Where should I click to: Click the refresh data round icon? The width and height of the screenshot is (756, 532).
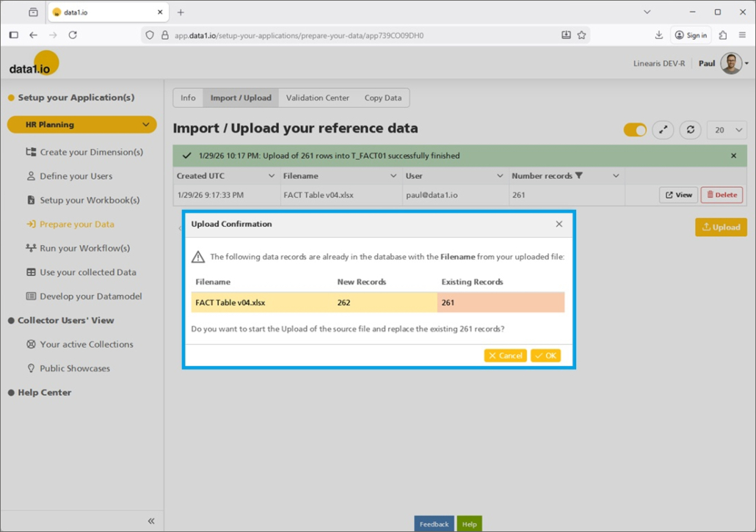coord(690,130)
